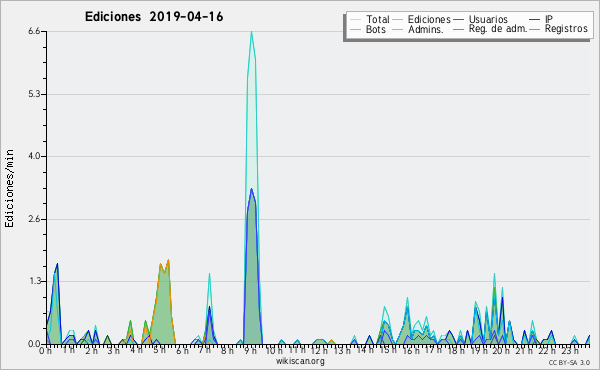The image size is (600, 370).
Task: Click the y-axis value 2.6
Action: click(x=34, y=219)
